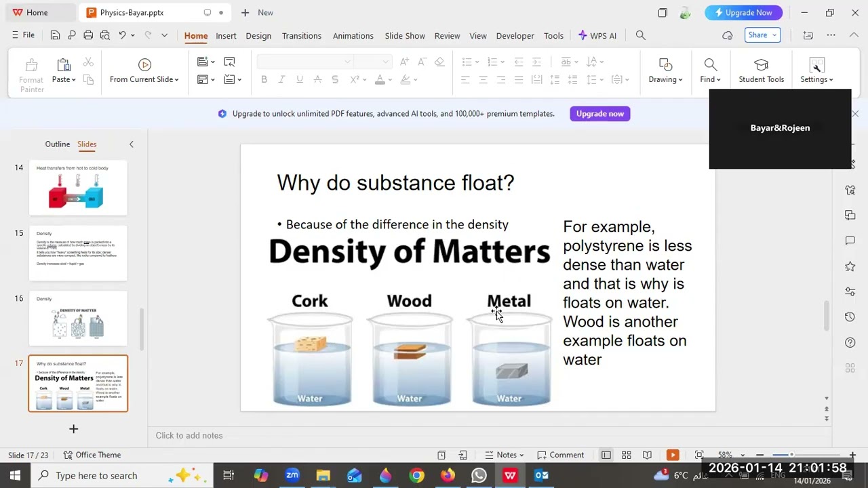Click the Settings wrench icon in ribbon
Image resolution: width=868 pixels, height=488 pixels.
(816, 64)
